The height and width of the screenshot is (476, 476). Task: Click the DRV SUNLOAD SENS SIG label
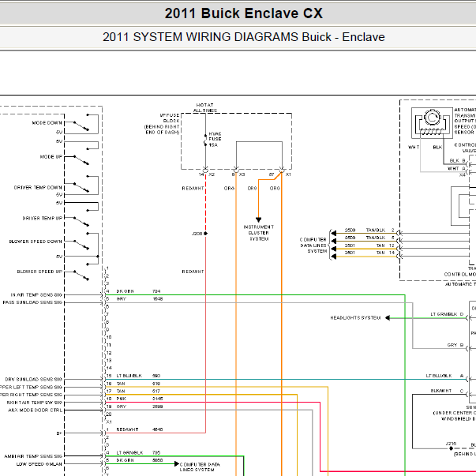(33, 379)
